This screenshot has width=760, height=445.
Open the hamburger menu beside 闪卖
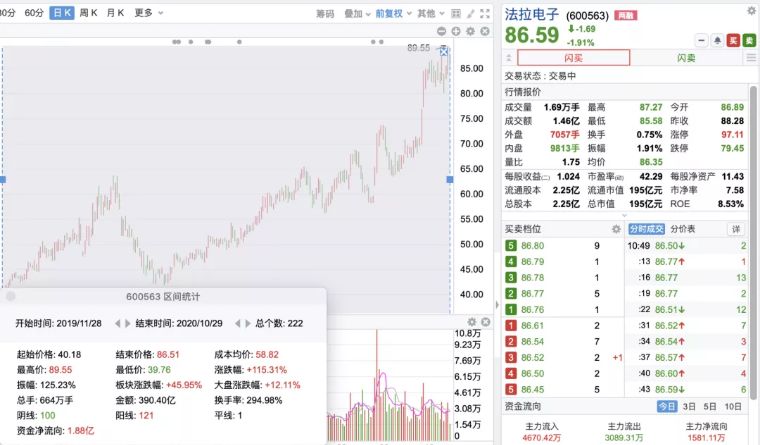point(750,58)
